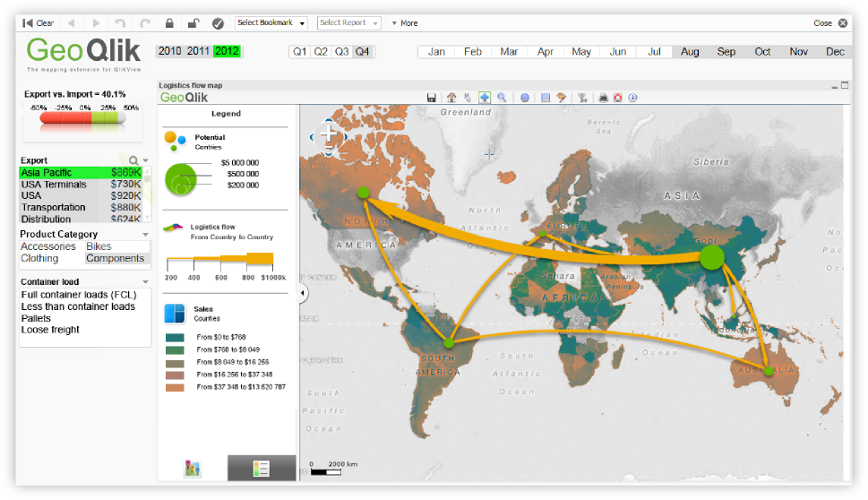Select year 2011
This screenshot has height=500, width=868.
pos(198,51)
